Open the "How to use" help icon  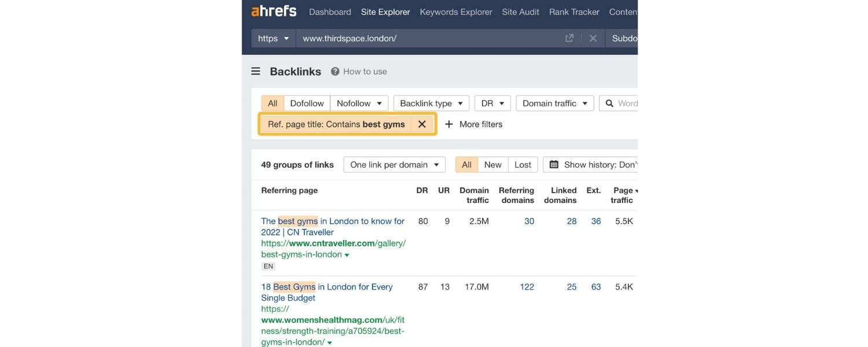click(334, 71)
